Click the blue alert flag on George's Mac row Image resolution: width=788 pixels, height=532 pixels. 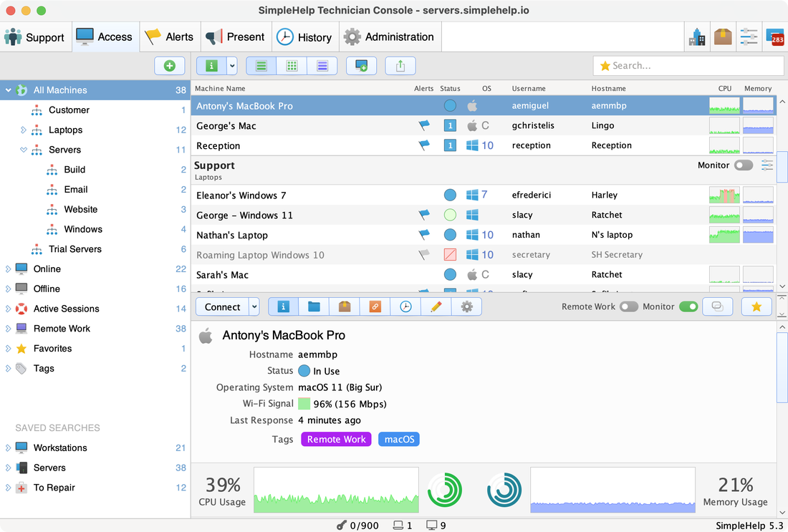coord(424,125)
